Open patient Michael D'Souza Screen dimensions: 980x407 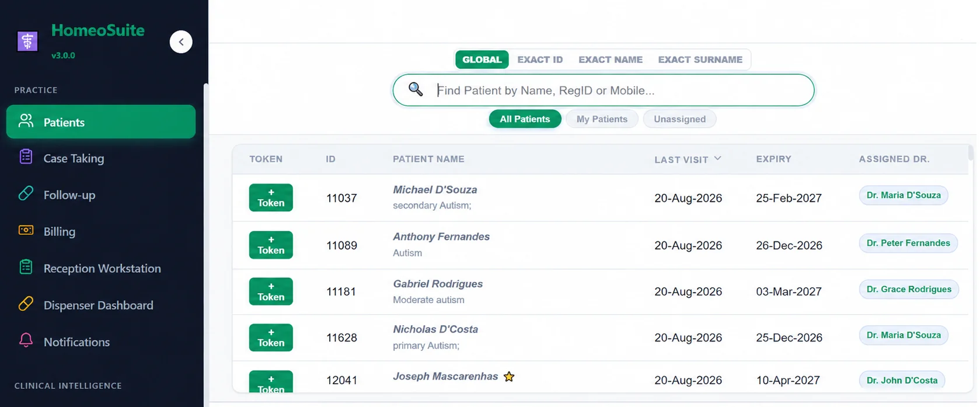pyautogui.click(x=435, y=190)
